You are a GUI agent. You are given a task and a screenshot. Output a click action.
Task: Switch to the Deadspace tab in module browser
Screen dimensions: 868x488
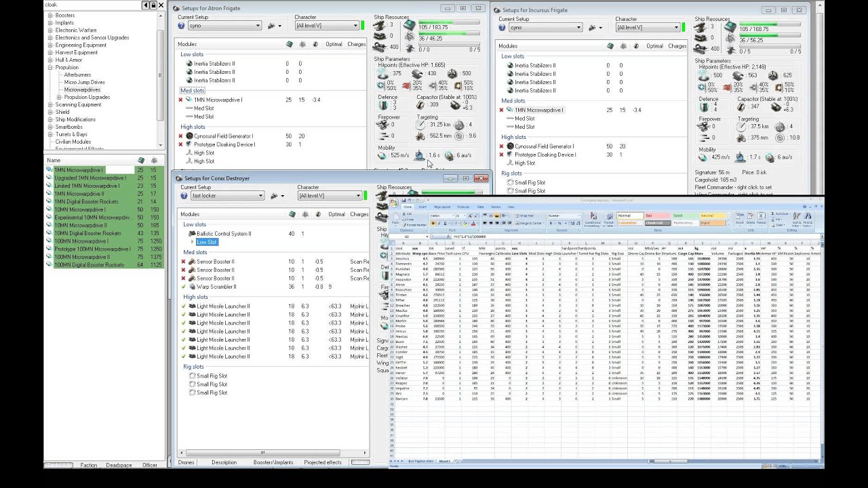[x=119, y=465]
